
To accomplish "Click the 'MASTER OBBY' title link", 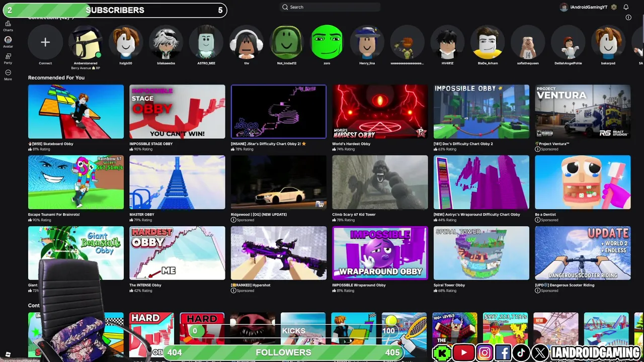I will [142, 214].
